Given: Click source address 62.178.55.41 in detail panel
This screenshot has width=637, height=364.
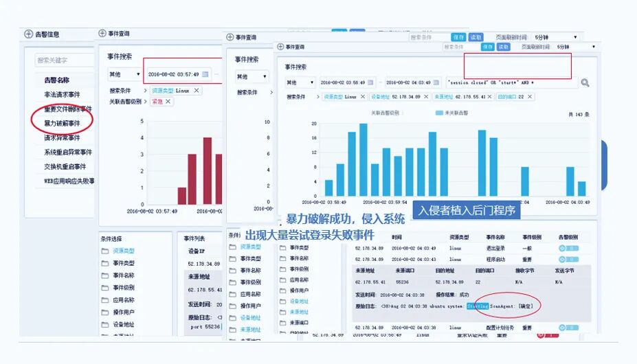Looking at the screenshot, I should 369,282.
